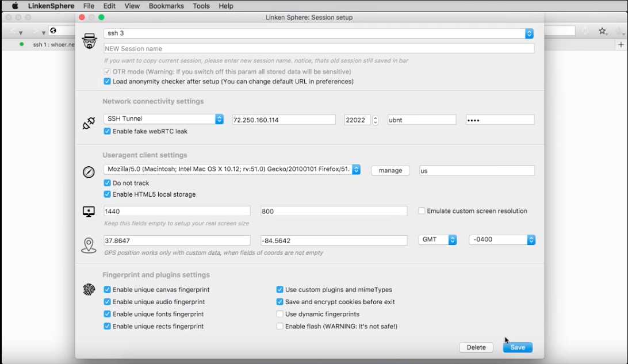The height and width of the screenshot is (364, 628).
Task: Click the port number stepper arrows
Action: pyautogui.click(x=376, y=120)
